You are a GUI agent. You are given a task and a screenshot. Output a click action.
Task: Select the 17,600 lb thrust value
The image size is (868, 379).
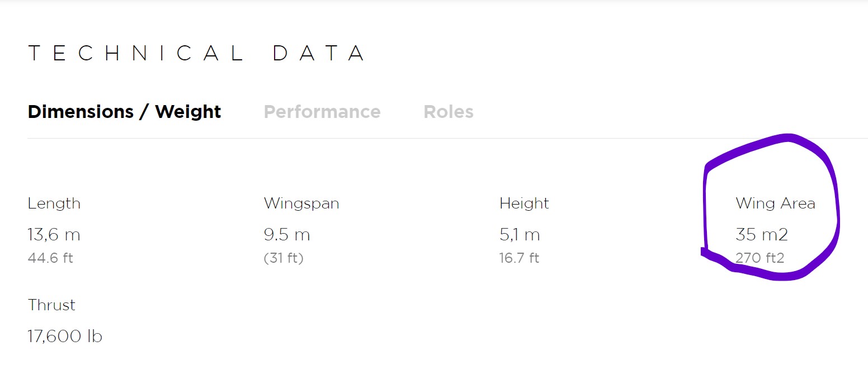coord(65,337)
